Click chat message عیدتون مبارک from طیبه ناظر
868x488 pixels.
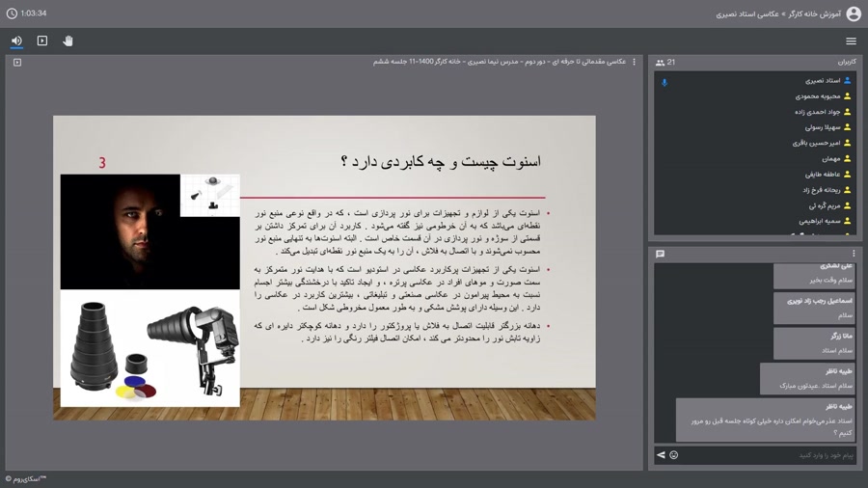click(x=807, y=379)
